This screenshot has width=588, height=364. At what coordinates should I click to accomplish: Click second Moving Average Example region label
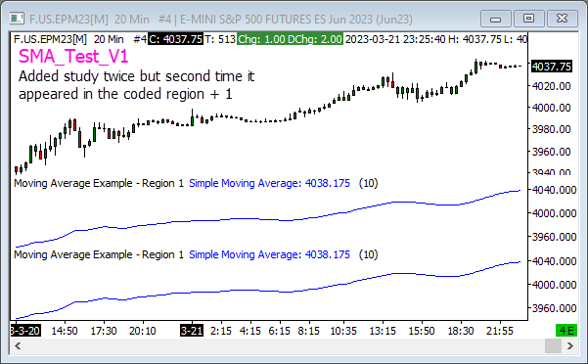tap(99, 254)
